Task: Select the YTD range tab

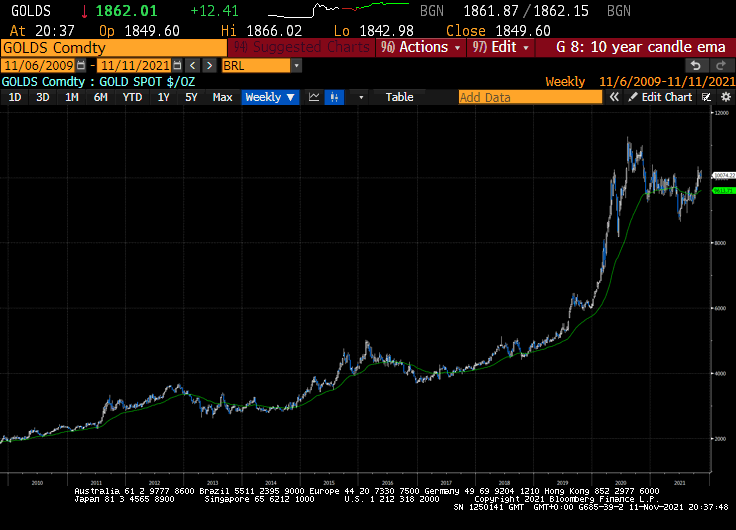Action: pyautogui.click(x=132, y=97)
